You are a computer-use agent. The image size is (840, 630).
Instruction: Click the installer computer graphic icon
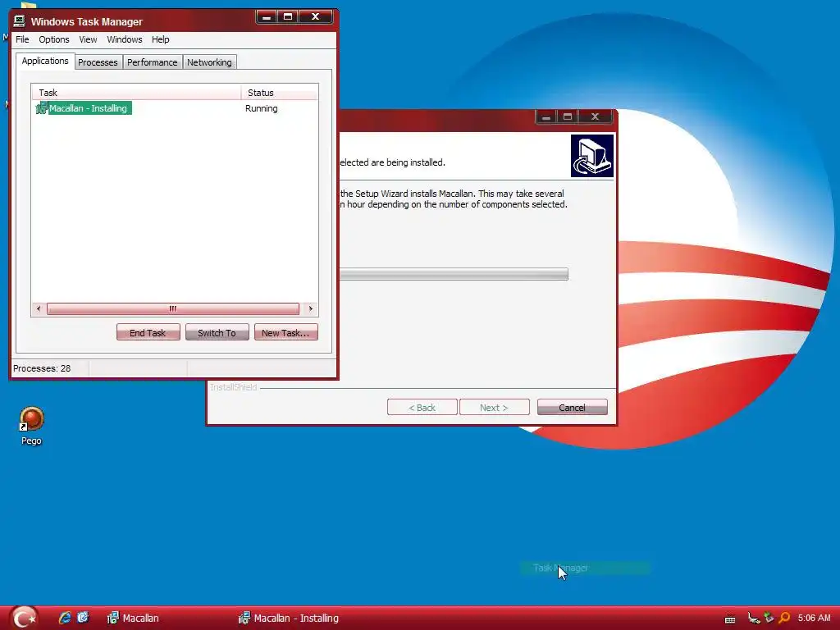592,155
